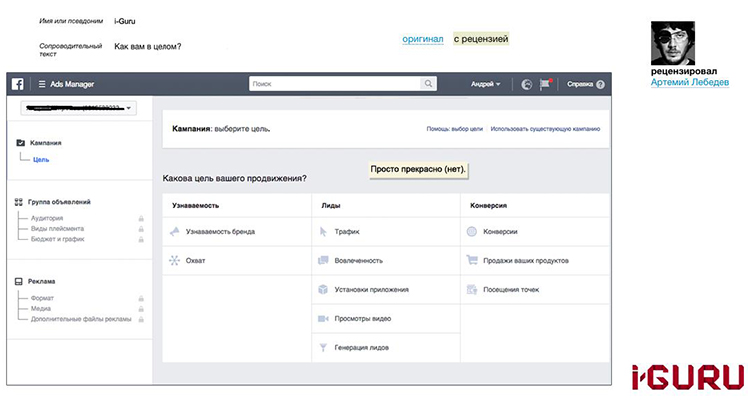748x402 pixels.
Task: Open the Справка help menu
Action: pyautogui.click(x=585, y=84)
